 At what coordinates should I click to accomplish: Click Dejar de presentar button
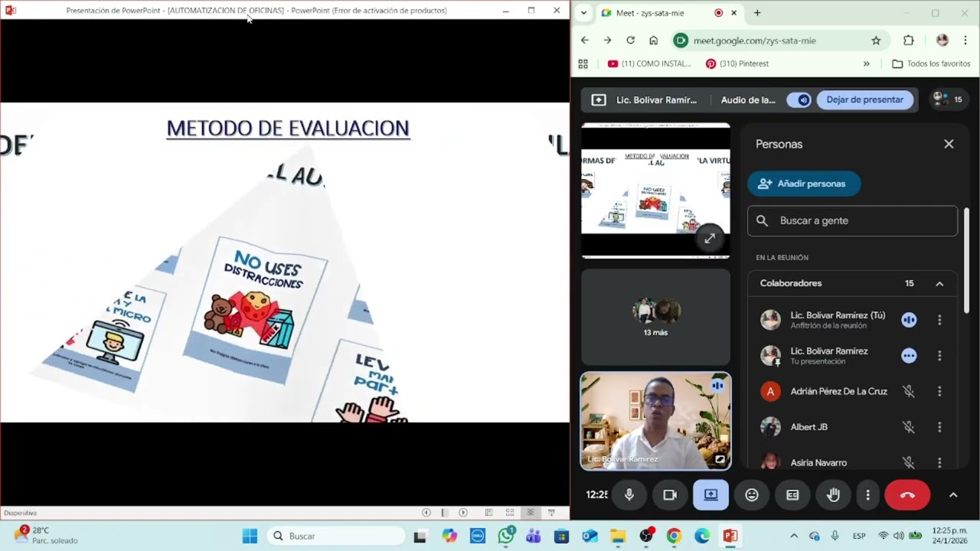[865, 99]
